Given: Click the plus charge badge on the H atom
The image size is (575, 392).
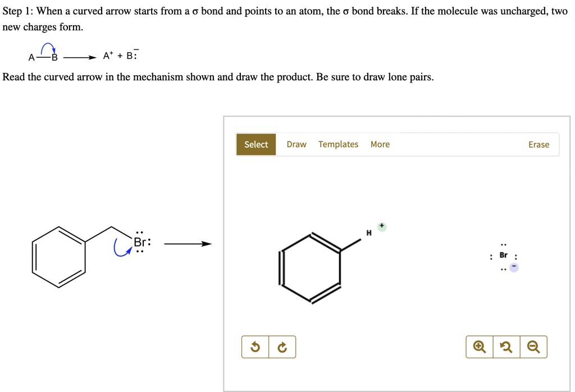Looking at the screenshot, I should [381, 225].
